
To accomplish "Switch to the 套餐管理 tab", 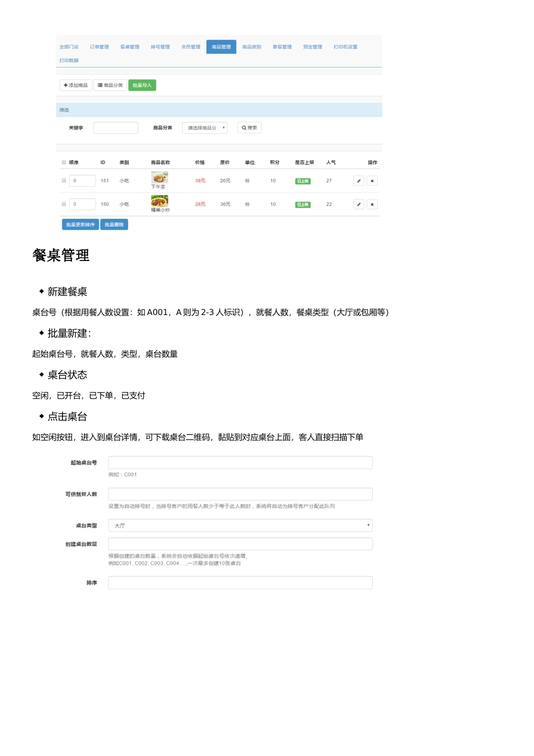I will 282,47.
